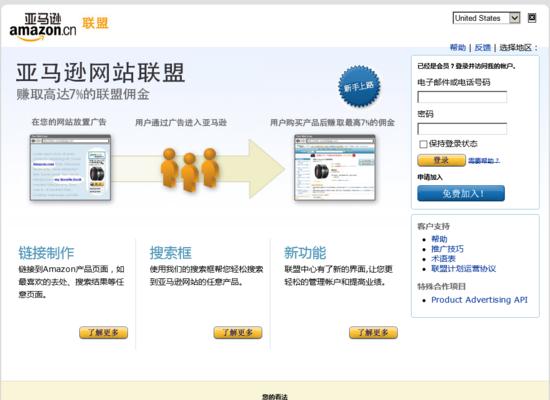This screenshot has height=400, width=550.
Task: Click the 用户通过广告进入亚马逊 caption
Action: (x=181, y=122)
